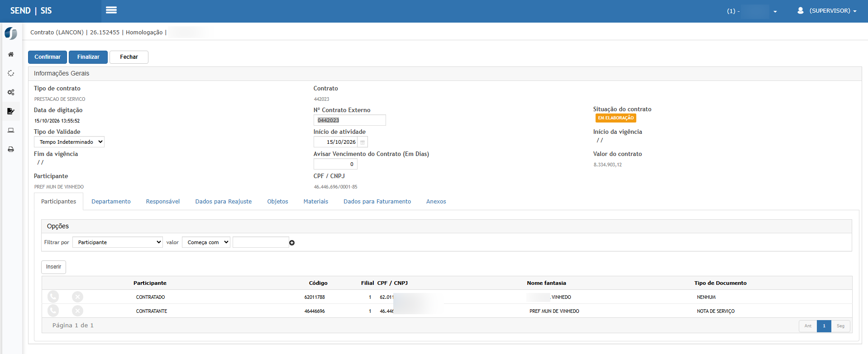Open the laptop sidebar icon
Screen dimensions: 868x354
coord(11,130)
